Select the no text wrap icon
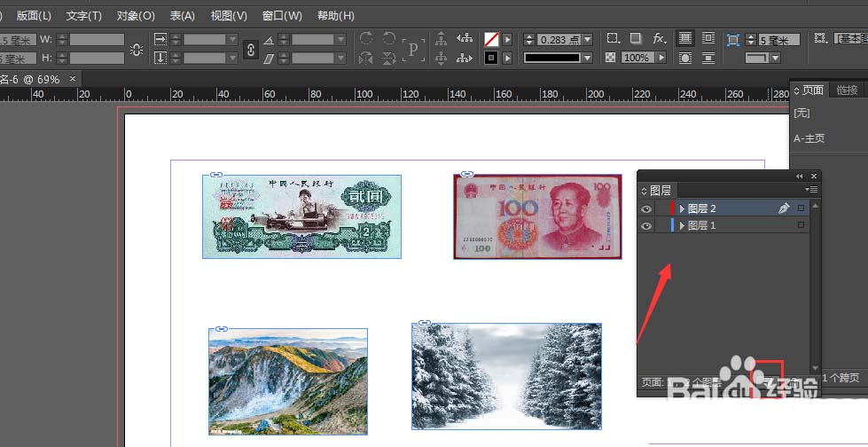The width and height of the screenshot is (868, 447). [685, 38]
